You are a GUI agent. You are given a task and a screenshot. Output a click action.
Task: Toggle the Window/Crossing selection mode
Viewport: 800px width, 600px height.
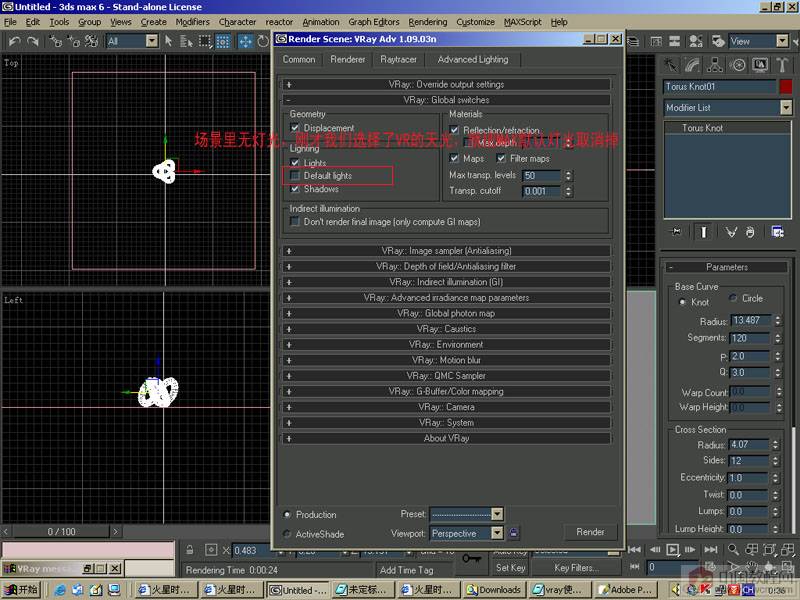click(x=223, y=41)
